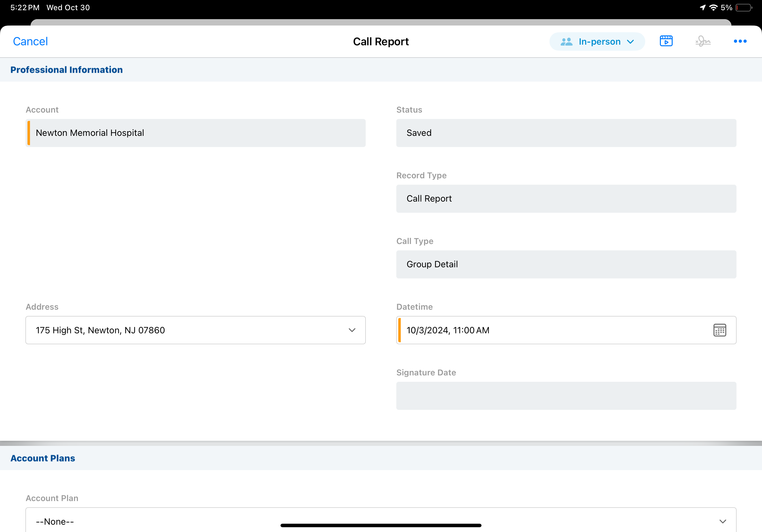Viewport: 762px width, 532px height.
Task: Tap the signature capture icon
Action: (x=703, y=41)
